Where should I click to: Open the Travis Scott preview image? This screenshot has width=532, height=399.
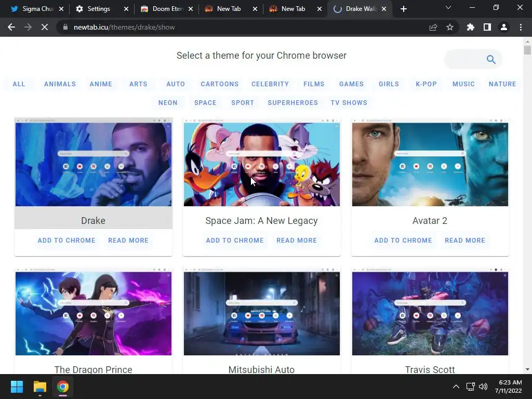[x=430, y=312]
